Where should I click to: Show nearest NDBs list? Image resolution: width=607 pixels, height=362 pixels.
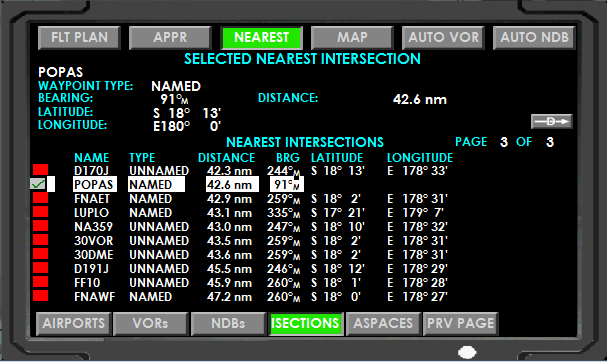coord(228,324)
